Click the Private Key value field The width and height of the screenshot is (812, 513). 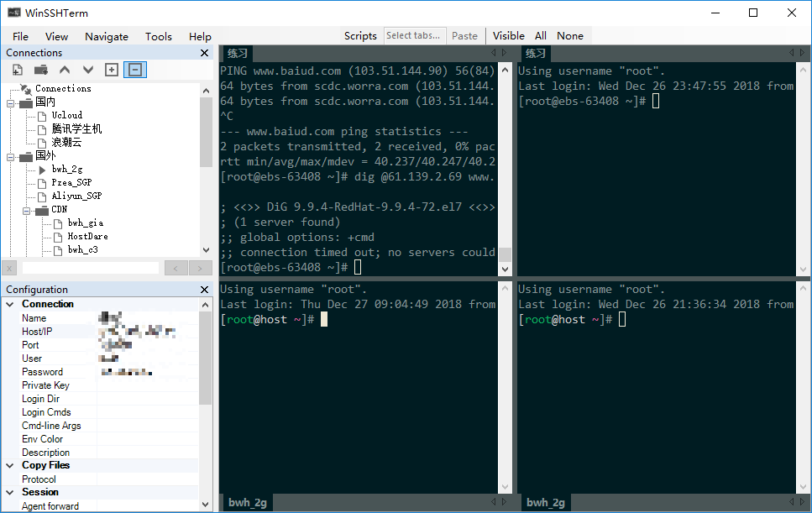click(148, 385)
